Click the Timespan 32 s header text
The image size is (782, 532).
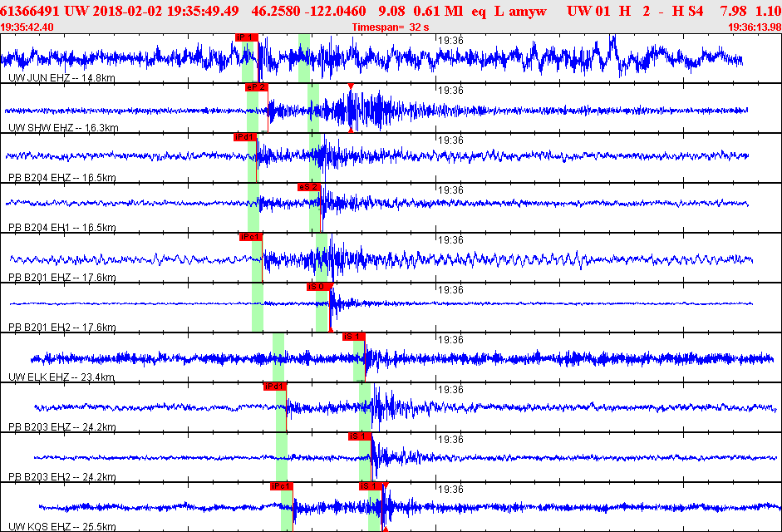391,27
